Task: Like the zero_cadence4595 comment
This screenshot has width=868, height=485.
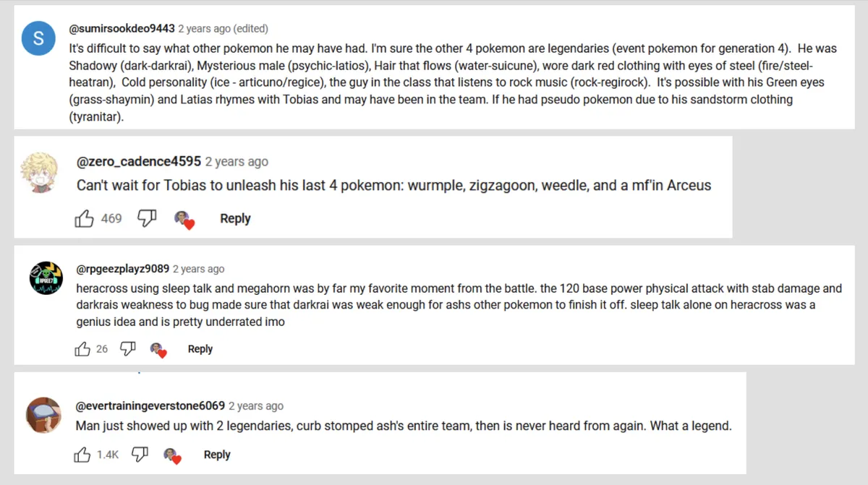Action: (x=85, y=218)
